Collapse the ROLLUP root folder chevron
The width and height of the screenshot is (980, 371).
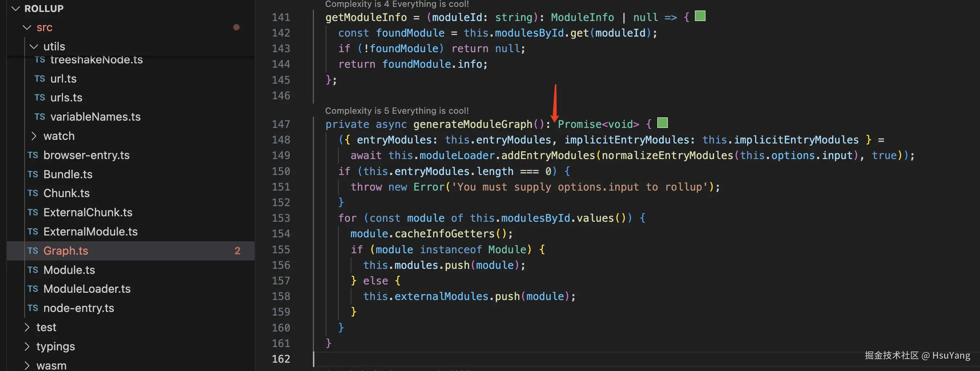point(16,8)
